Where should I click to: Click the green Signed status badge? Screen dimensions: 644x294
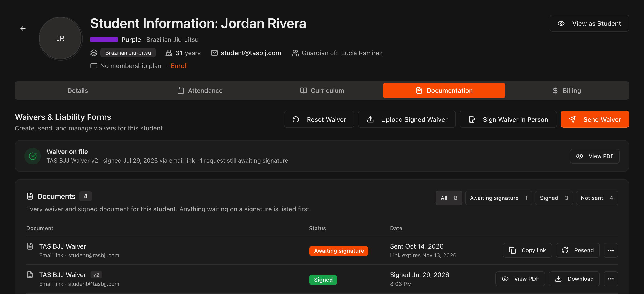pos(323,280)
